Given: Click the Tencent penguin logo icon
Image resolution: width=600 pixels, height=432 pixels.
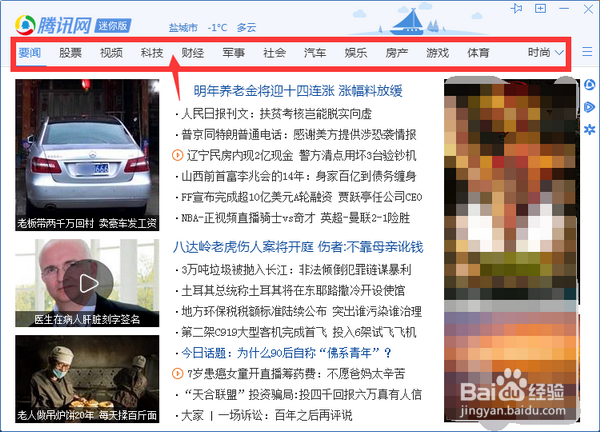Looking at the screenshot, I should [x=25, y=25].
